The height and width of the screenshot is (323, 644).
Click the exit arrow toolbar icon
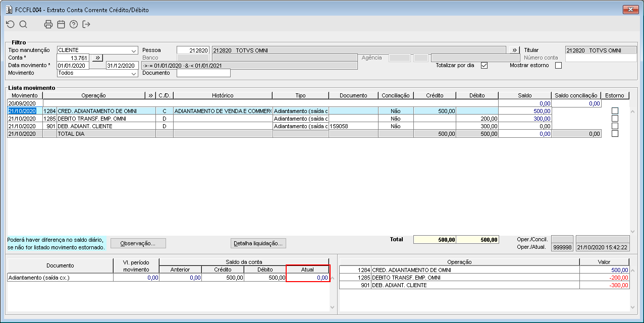(86, 24)
